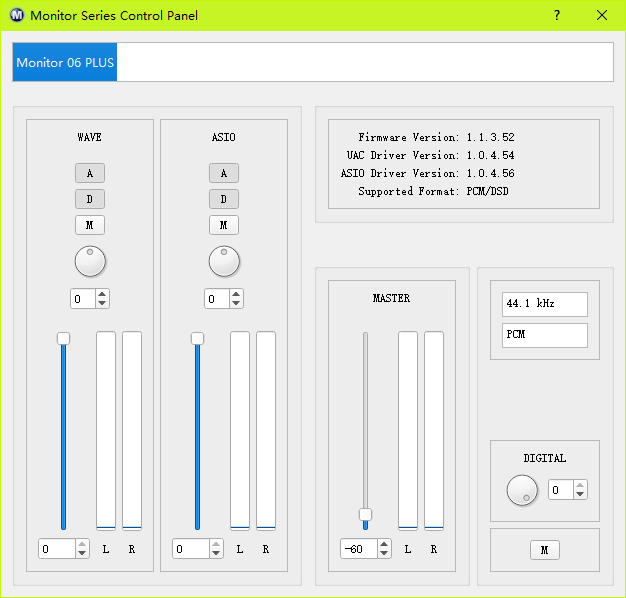Click the WAVE channel pan knob
Viewport: 626px width, 598px height.
coord(90,262)
